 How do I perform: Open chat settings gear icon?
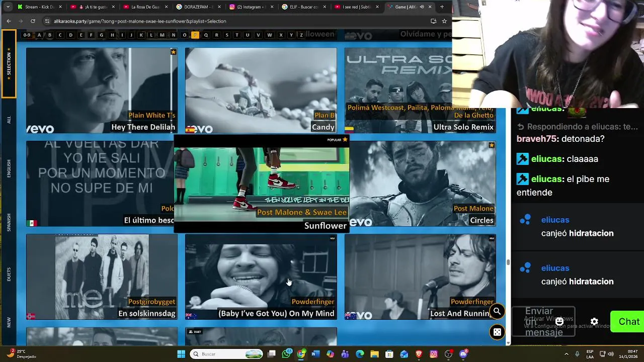(594, 322)
